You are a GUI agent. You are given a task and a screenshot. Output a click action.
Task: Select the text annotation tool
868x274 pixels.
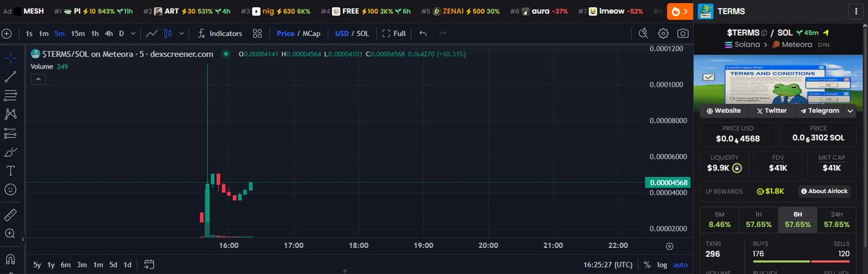tap(11, 171)
